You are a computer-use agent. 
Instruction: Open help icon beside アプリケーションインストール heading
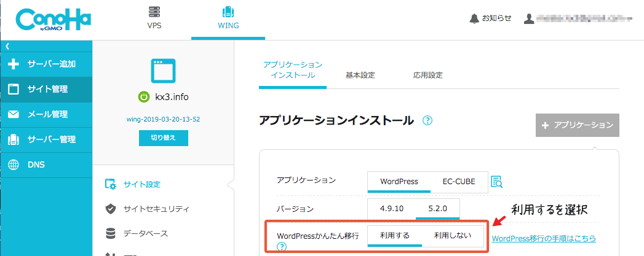point(427,120)
